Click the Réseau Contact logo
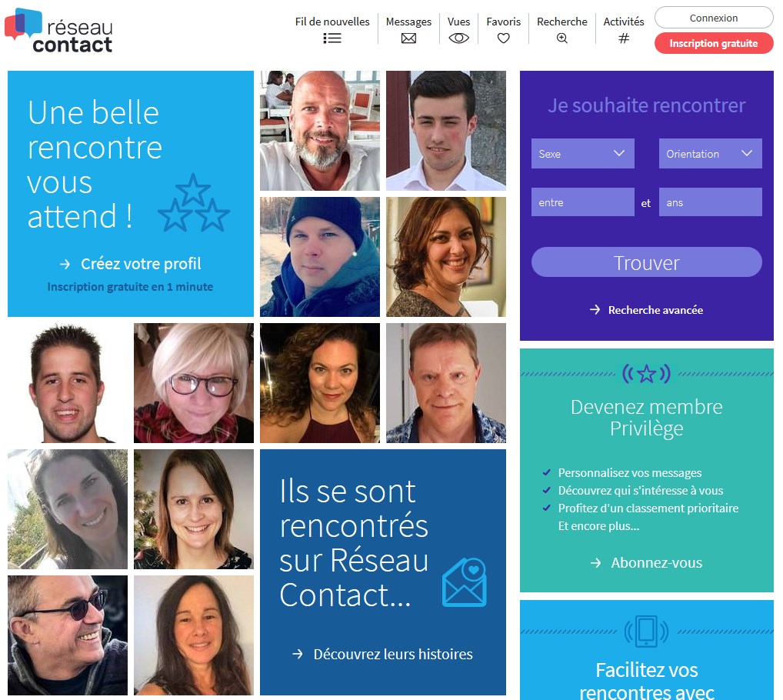783x700 pixels. click(x=58, y=31)
